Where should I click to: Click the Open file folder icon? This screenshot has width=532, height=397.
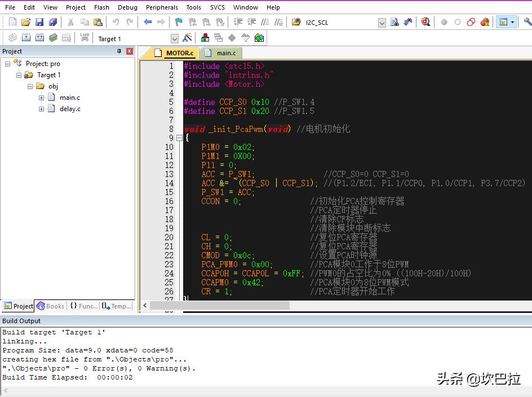26,22
